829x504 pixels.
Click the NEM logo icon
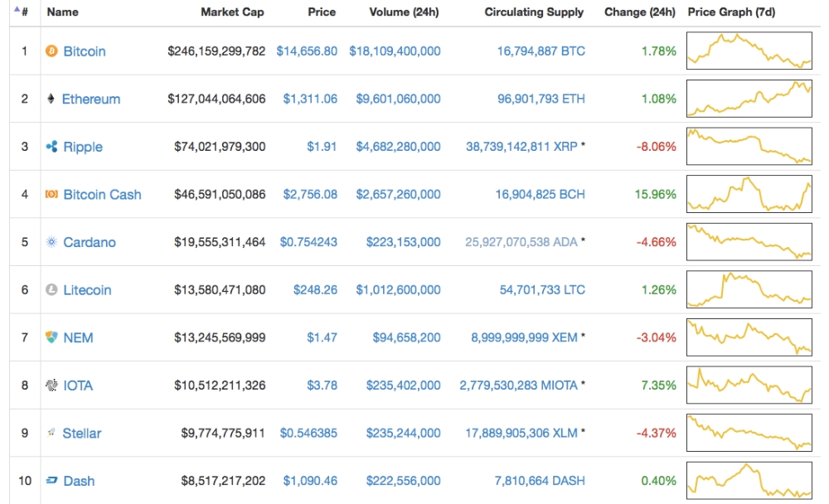coord(51,337)
